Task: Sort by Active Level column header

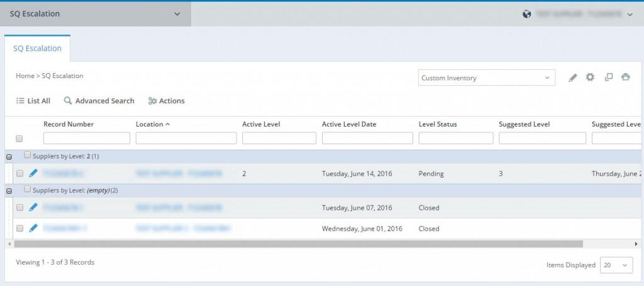Action: coord(261,124)
